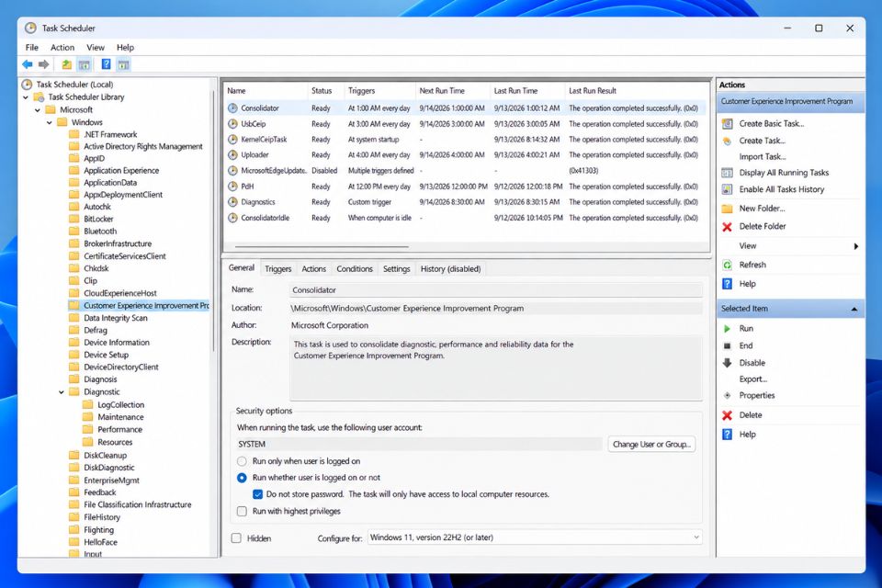Screen dimensions: 882x588
Task: Click the clock icon of the UsbCeip task
Action: pyautogui.click(x=232, y=124)
